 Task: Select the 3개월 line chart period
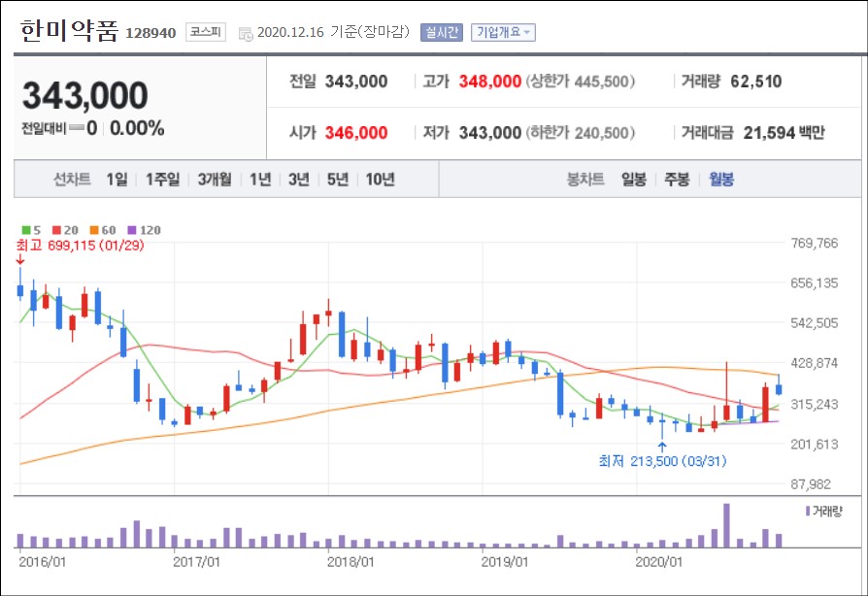coord(215,180)
